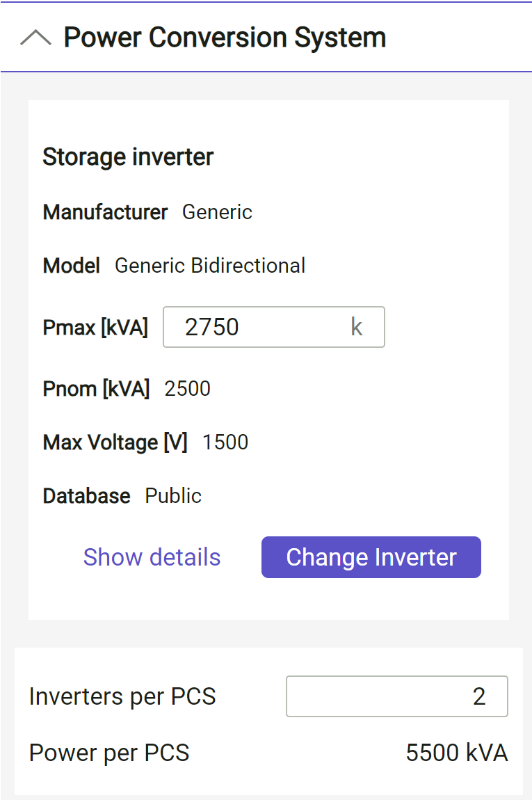Click the 'k' unit suffix in Pmax field
The width and height of the screenshot is (532, 800).
356,327
